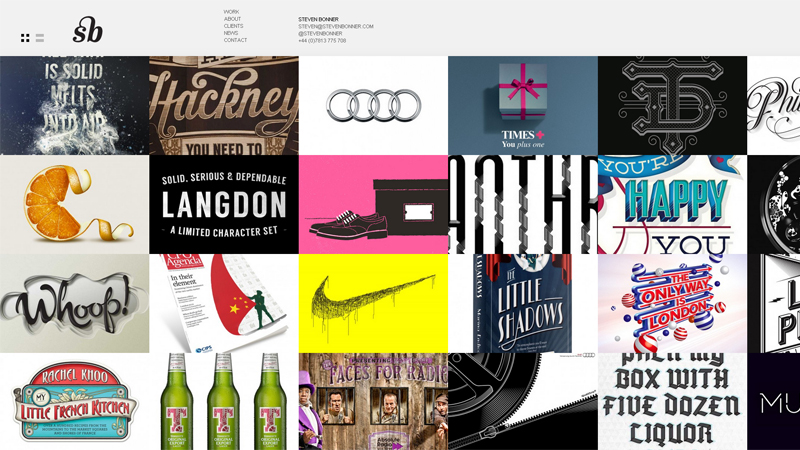Switch to list view icon

[x=40, y=38]
